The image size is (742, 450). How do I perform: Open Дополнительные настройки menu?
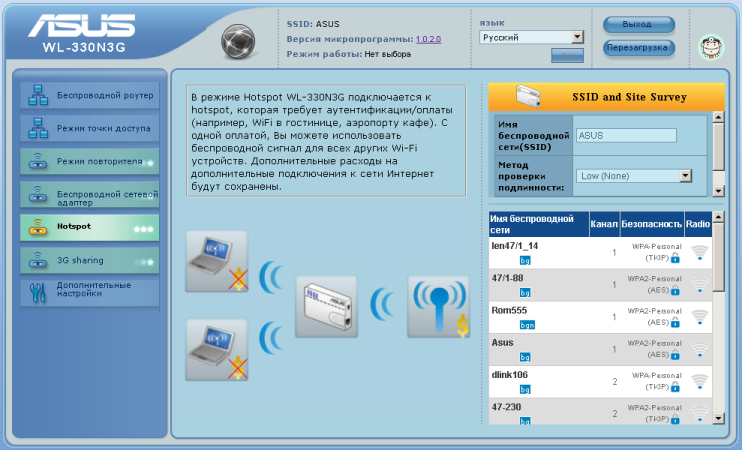click(x=89, y=291)
